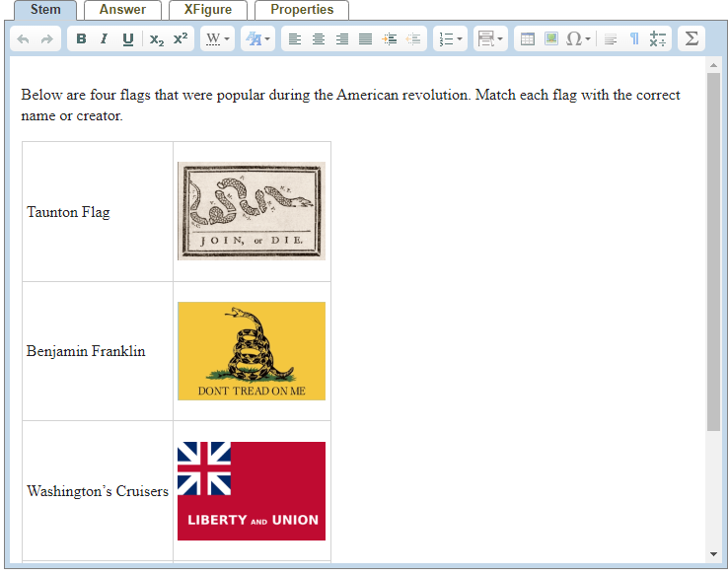Open the Properties tab
Screen dimensions: 728x576
point(302,10)
